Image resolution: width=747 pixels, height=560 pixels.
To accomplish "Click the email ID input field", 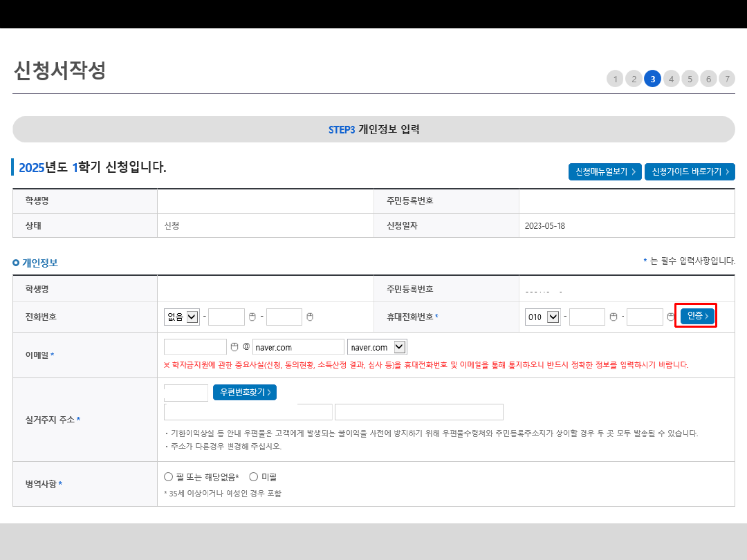I will pyautogui.click(x=195, y=347).
